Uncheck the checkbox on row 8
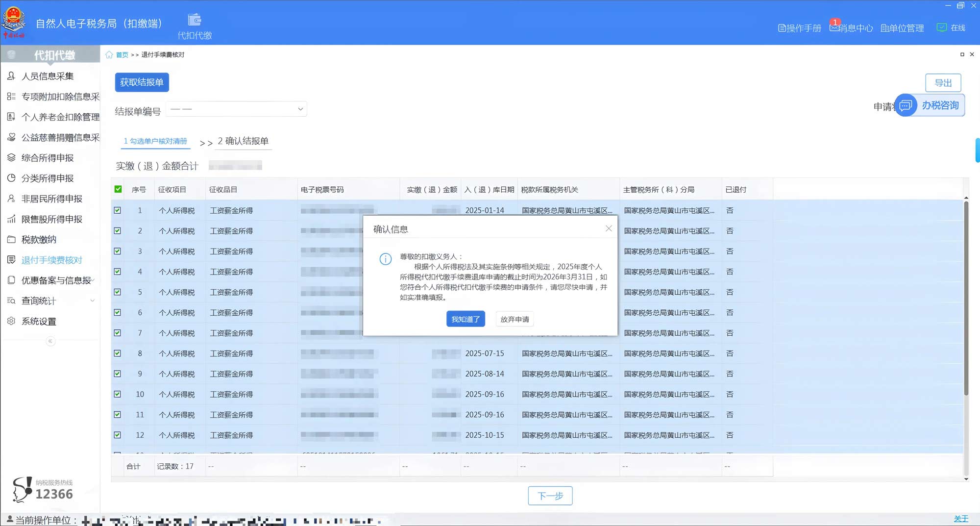This screenshot has width=980, height=526. (x=118, y=353)
